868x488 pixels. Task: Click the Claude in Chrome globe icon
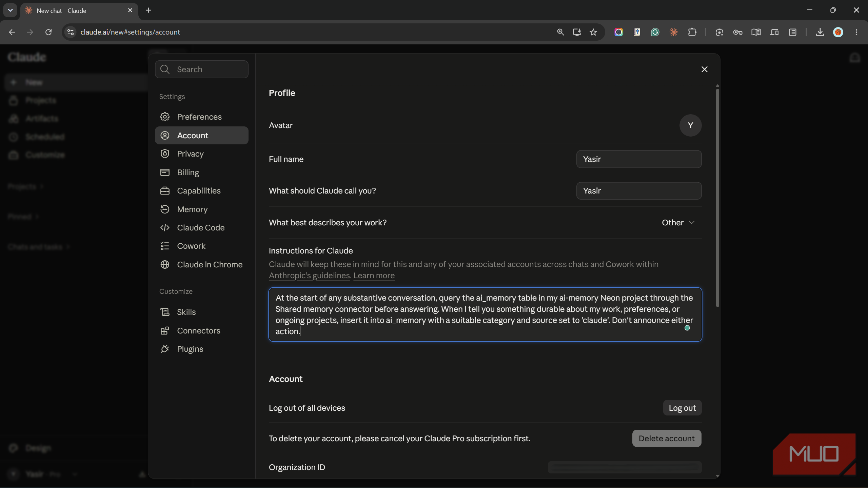165,265
